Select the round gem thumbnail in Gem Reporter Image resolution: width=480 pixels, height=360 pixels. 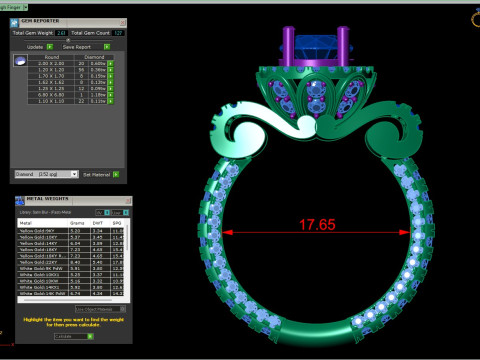click(20, 61)
